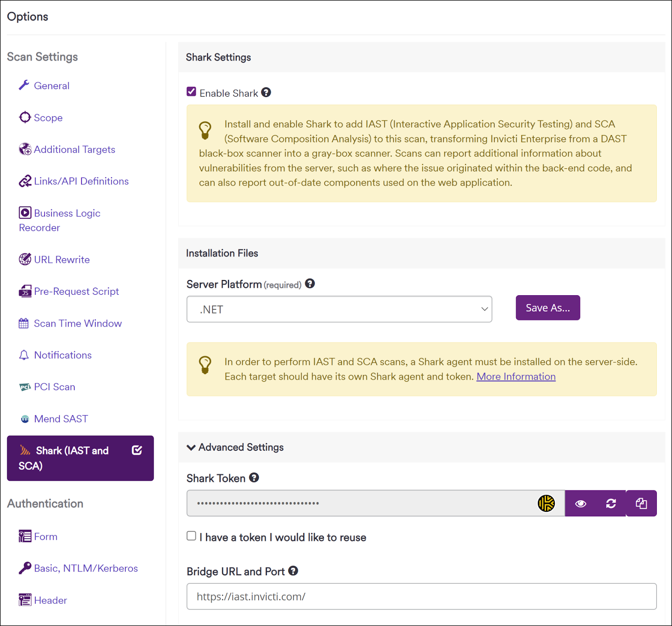Click the Keeper password manager icon
Screen dimensions: 672x626
(546, 503)
